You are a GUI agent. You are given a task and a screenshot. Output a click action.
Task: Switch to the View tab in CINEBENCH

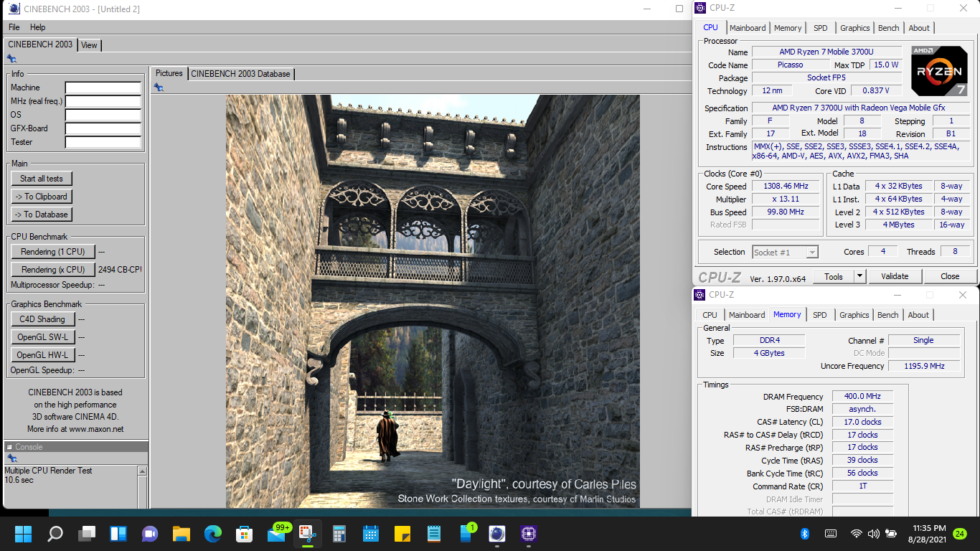tap(89, 44)
